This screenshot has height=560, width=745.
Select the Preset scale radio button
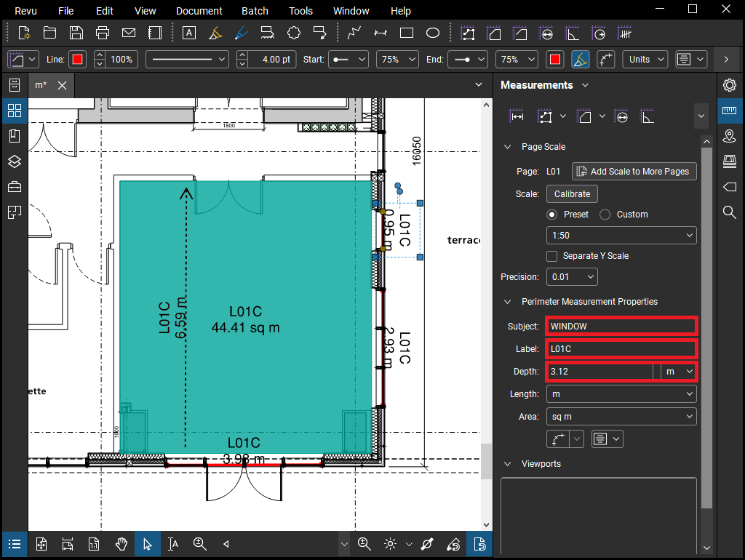coord(551,215)
